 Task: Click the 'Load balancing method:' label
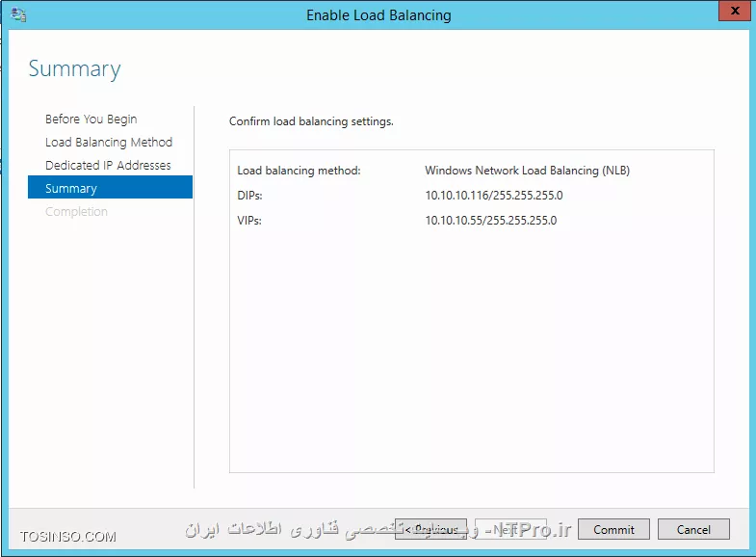coord(299,171)
